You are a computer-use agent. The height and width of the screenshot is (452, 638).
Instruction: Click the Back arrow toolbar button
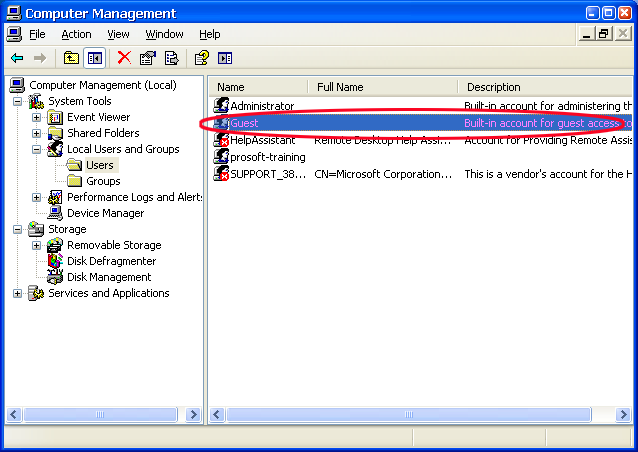pyautogui.click(x=17, y=58)
